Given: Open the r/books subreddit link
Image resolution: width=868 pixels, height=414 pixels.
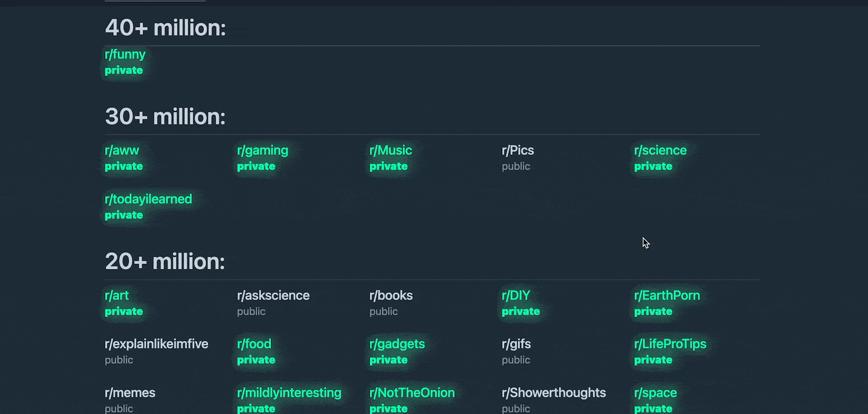Looking at the screenshot, I should tap(391, 296).
